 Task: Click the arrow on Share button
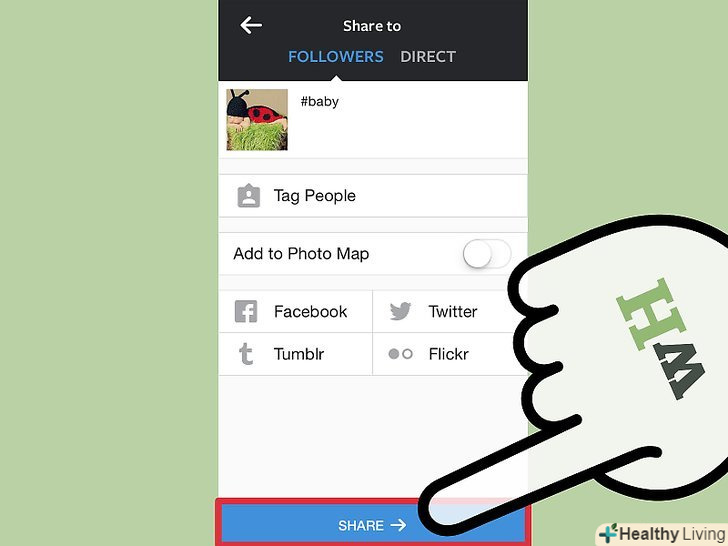pos(398,525)
